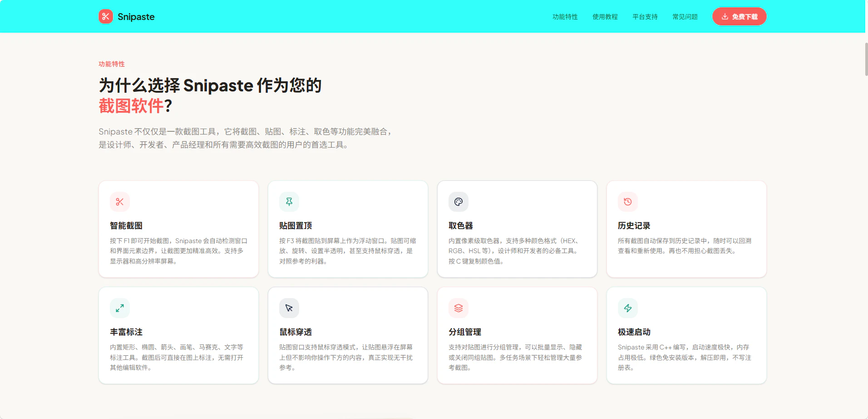
Task: Click the 丰富标注 description about 内置矩形
Action: pos(177,357)
